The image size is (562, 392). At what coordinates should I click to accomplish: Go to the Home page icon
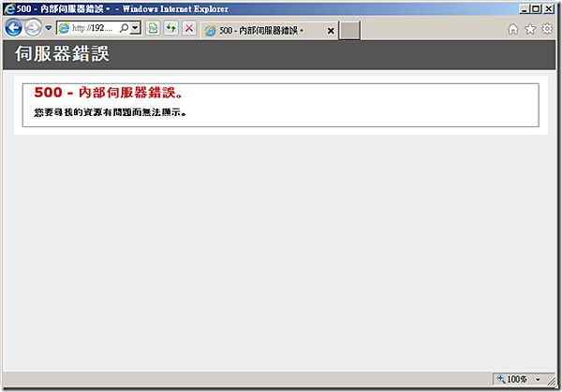tap(513, 29)
